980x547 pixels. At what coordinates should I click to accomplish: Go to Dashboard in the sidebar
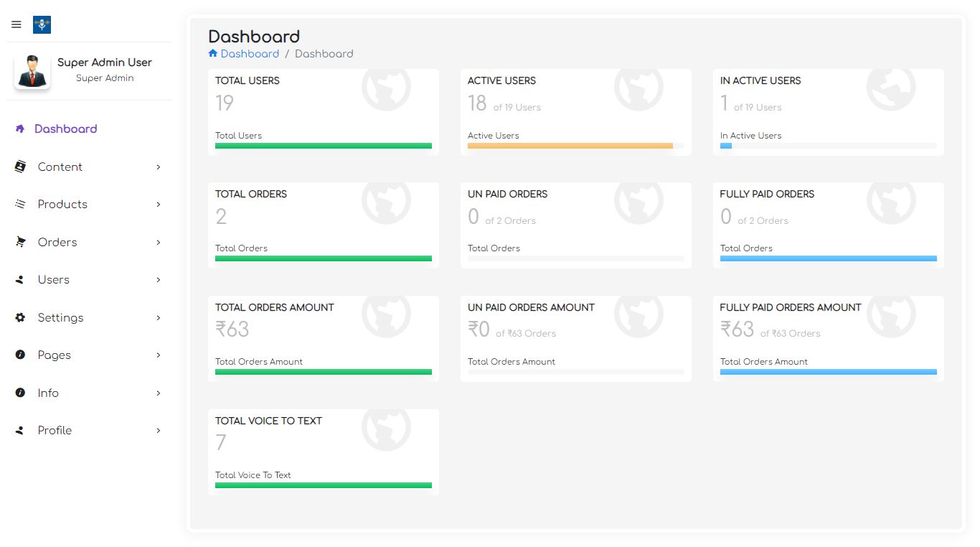[65, 129]
